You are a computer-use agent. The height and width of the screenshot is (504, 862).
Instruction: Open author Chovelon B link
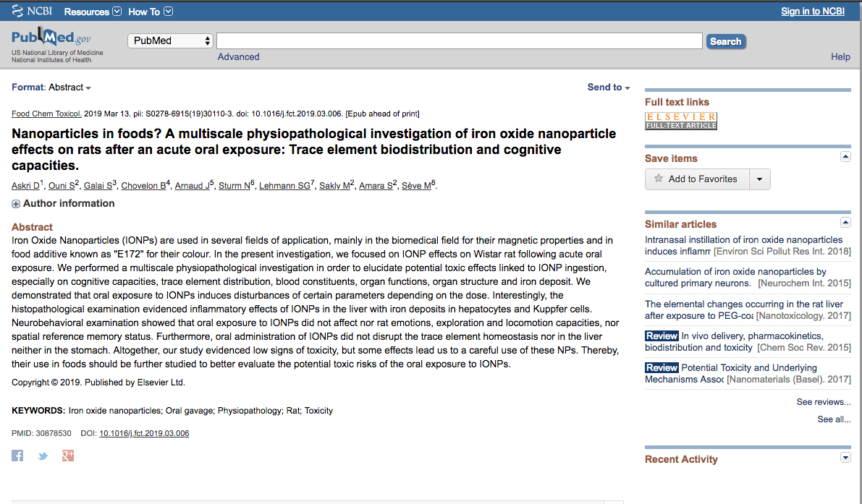pyautogui.click(x=143, y=186)
